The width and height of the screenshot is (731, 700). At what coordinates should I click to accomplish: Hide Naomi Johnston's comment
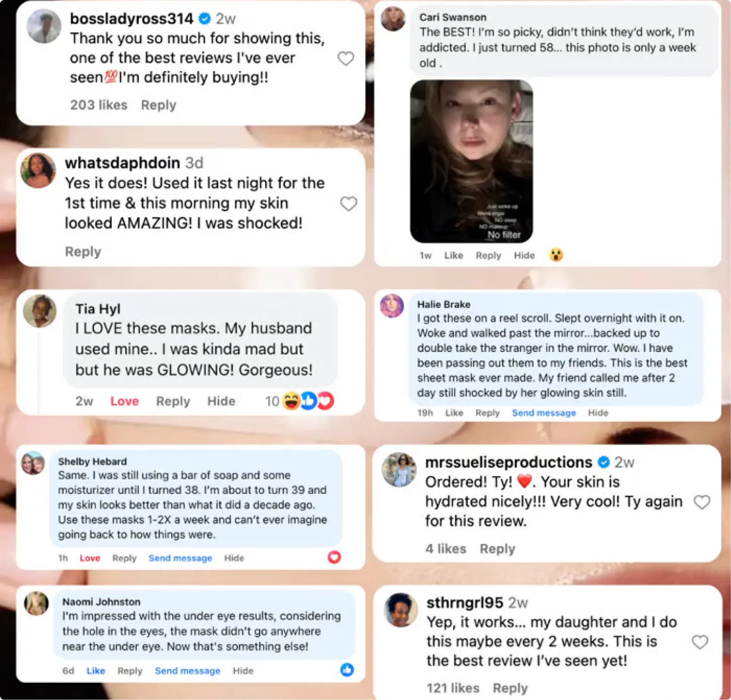click(243, 670)
